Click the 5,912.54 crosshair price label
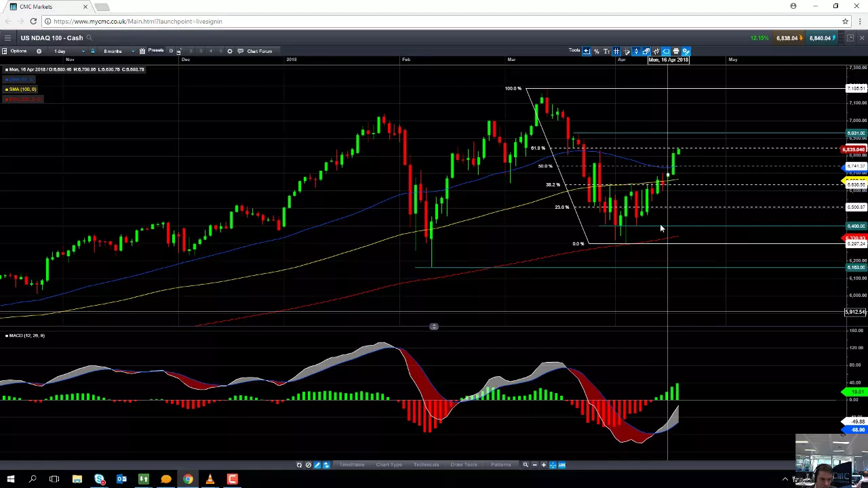This screenshot has width=868, height=488. pos(855,312)
